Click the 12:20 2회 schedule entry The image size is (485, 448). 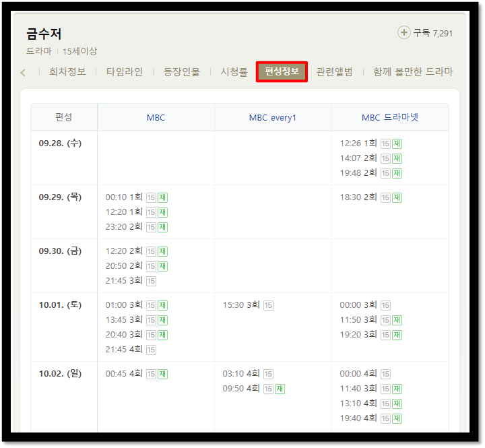point(124,251)
